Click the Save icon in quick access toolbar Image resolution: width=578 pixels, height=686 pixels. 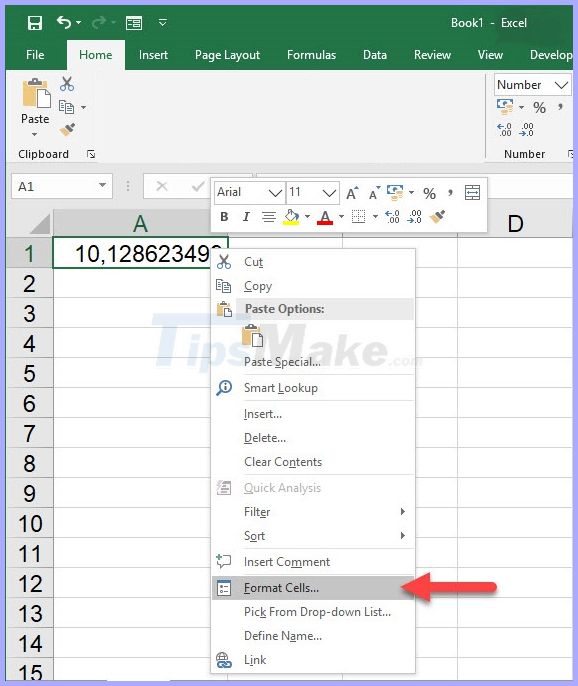[x=35, y=23]
